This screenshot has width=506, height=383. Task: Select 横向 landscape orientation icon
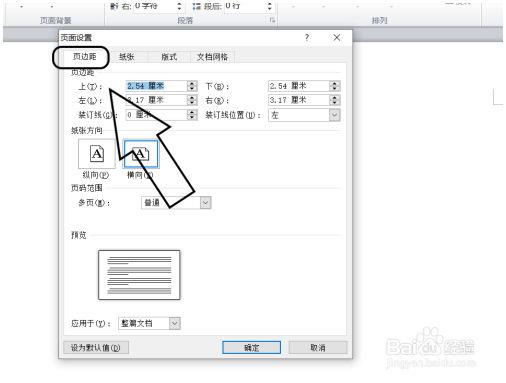click(x=141, y=154)
